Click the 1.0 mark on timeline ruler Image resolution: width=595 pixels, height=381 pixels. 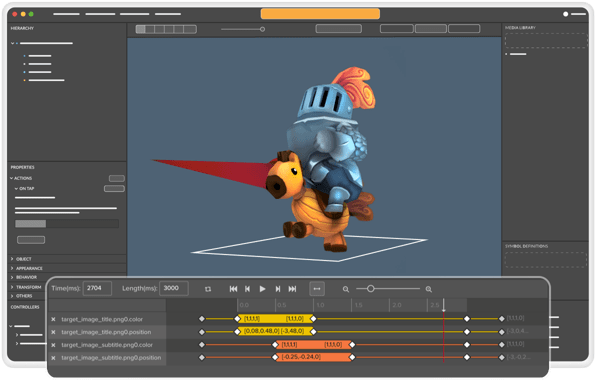320,305
